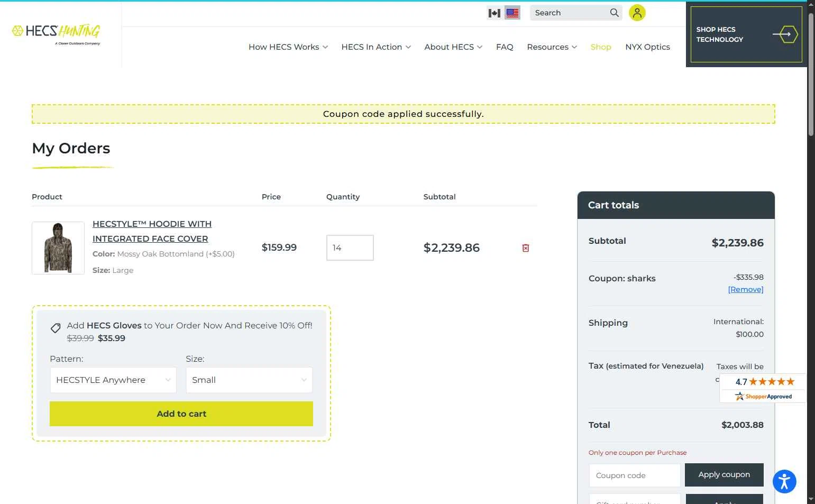Image resolution: width=815 pixels, height=504 pixels.
Task: Remove hoodie with red trash icon
Action: tap(526, 248)
